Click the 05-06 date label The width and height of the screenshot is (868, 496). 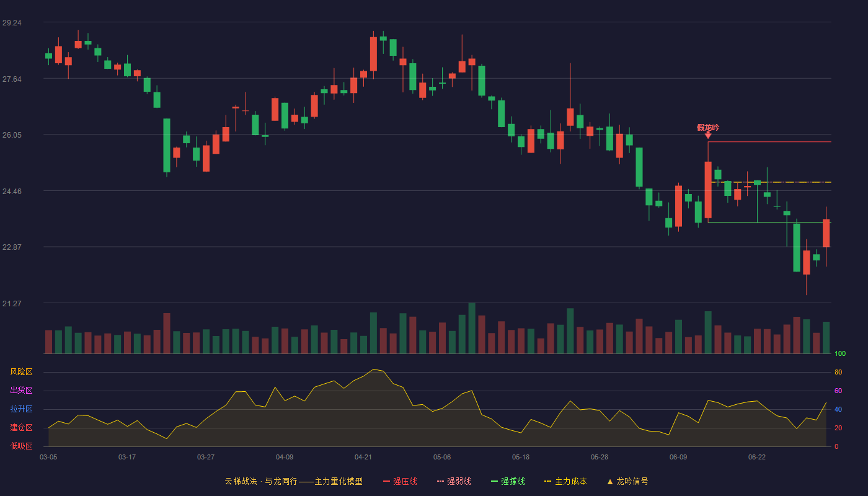(442, 457)
